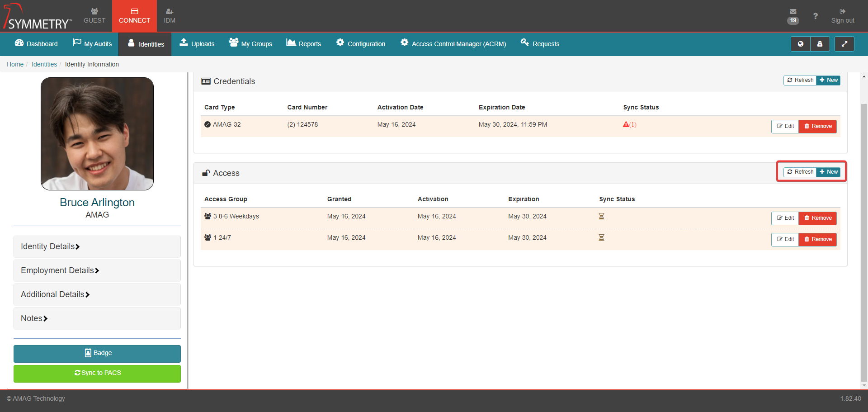This screenshot has width=868, height=412.
Task: Click the 3 8-6 Weekdays access group name
Action: click(x=236, y=216)
